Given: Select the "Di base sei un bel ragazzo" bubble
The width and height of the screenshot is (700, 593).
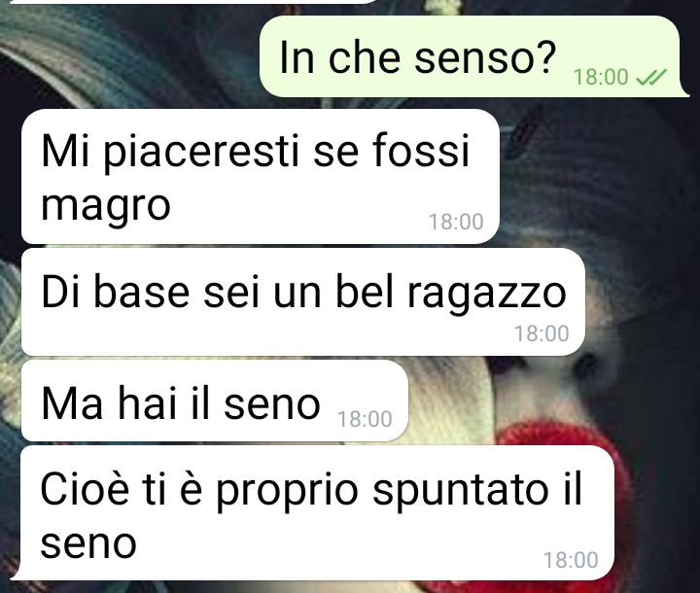Looking at the screenshot, I should pos(303,302).
